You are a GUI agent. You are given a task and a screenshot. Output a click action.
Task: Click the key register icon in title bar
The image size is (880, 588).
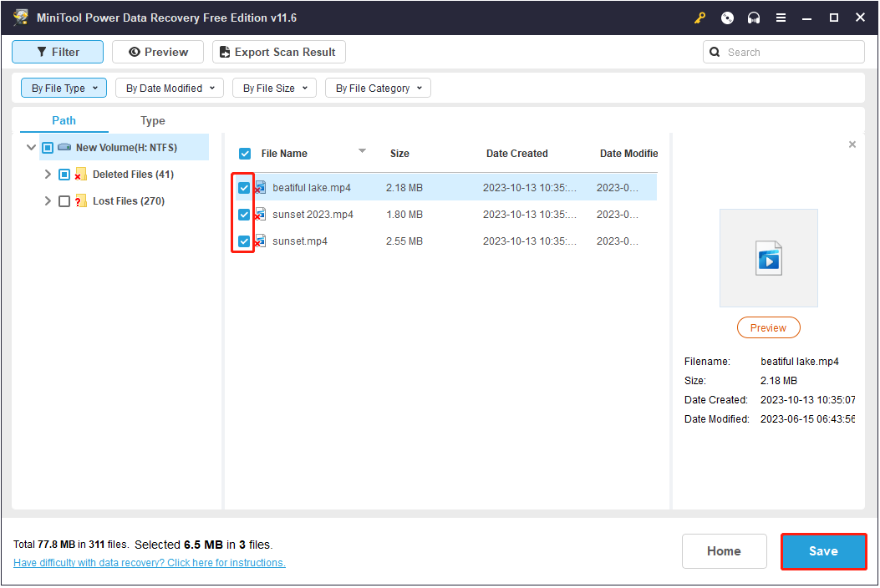[x=699, y=18]
